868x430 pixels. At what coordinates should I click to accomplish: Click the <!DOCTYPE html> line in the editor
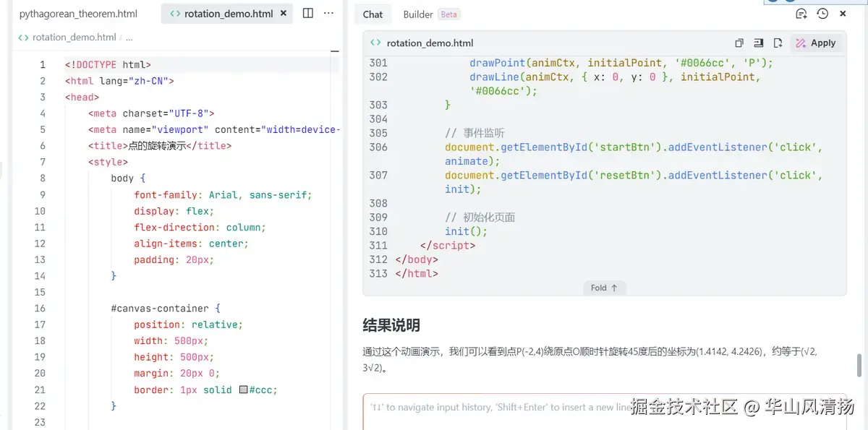coord(108,64)
